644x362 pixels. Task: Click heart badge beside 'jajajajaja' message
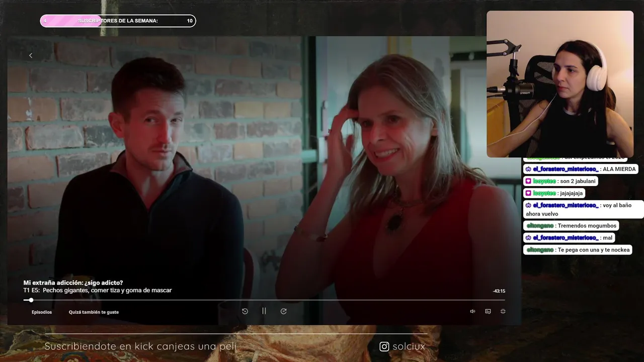click(528, 193)
